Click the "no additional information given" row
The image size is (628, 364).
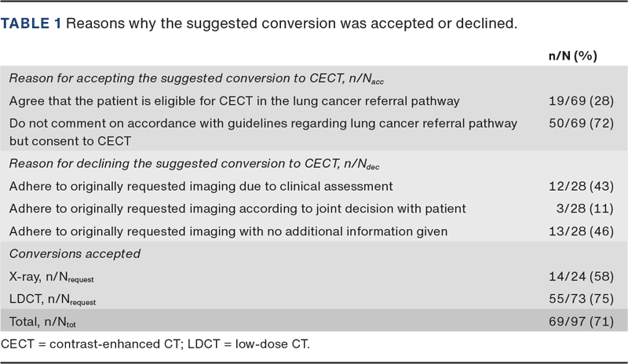click(x=228, y=231)
